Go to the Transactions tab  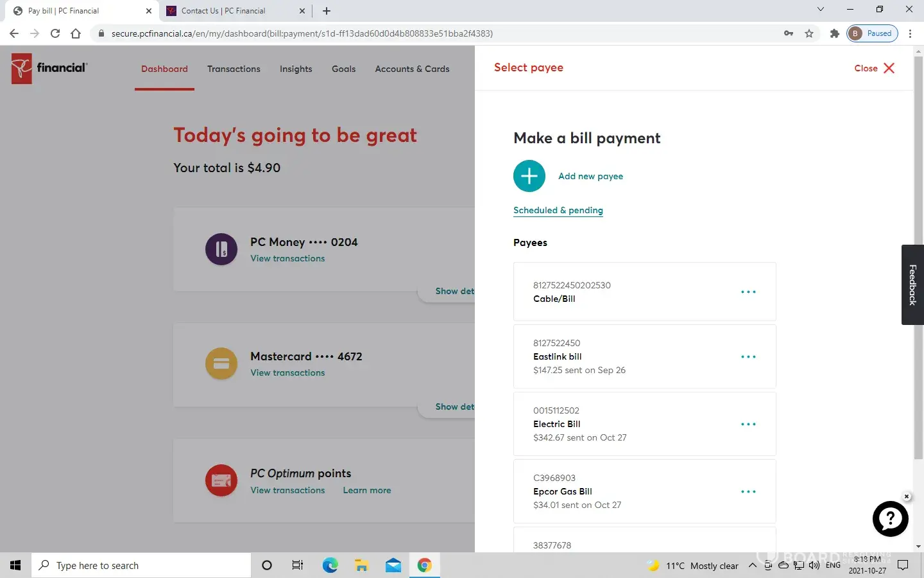(234, 69)
